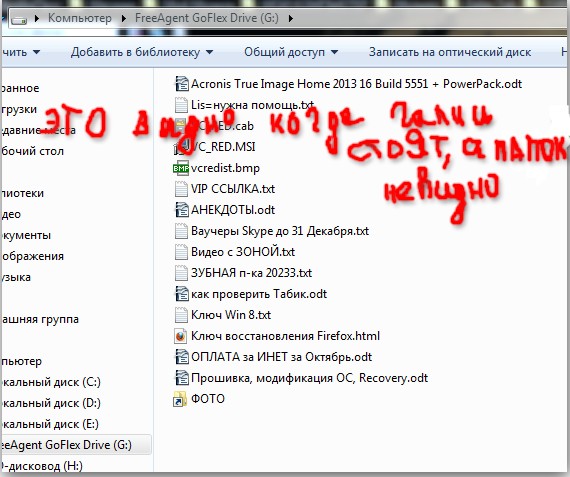Image resolution: width=570 pixels, height=477 pixels.
Task: Go to 'Компьютер' in the address breadcrumb
Action: (x=80, y=18)
